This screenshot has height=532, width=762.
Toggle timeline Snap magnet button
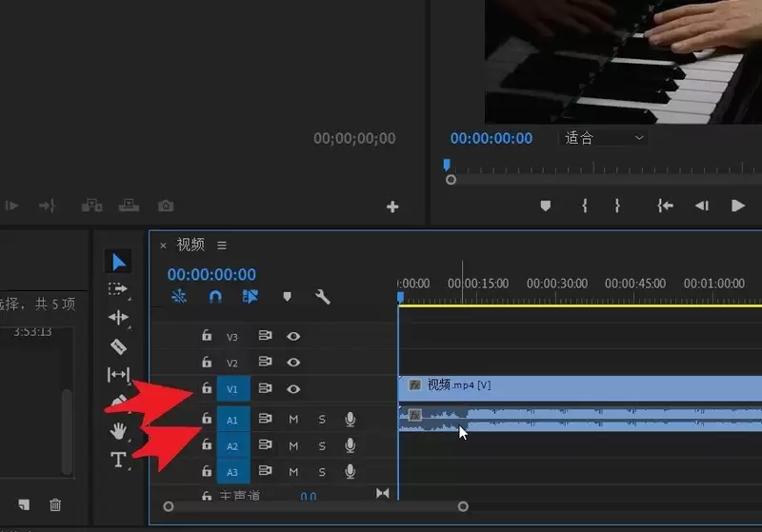click(x=215, y=297)
